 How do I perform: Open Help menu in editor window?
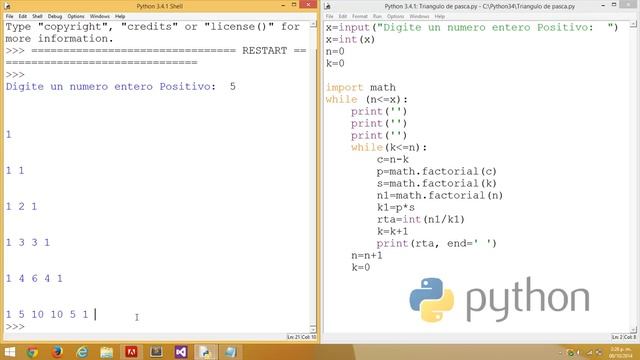(x=440, y=16)
